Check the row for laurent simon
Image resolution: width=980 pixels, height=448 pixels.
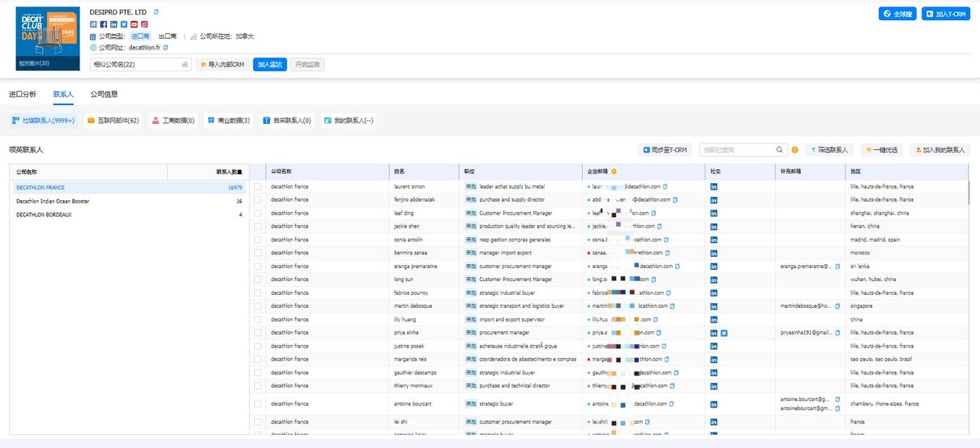pos(258,186)
